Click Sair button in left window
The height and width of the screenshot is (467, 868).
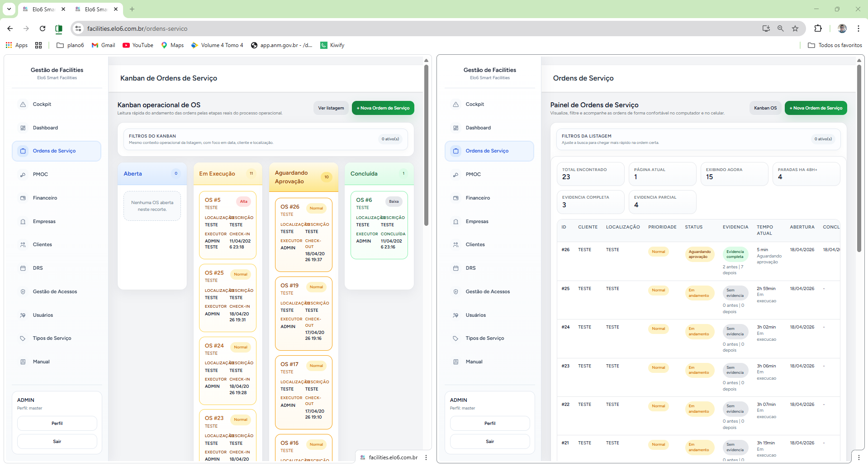coord(57,442)
